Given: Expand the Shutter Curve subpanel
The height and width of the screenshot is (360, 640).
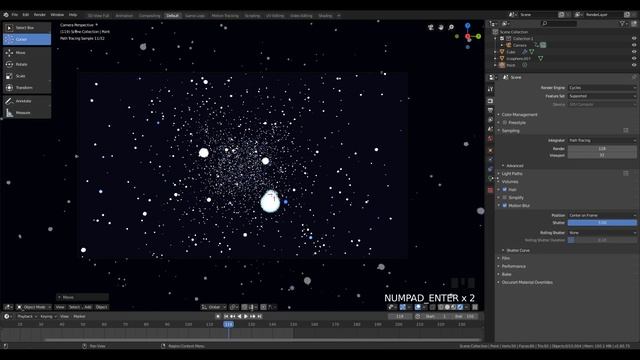Looking at the screenshot, I should (518, 250).
